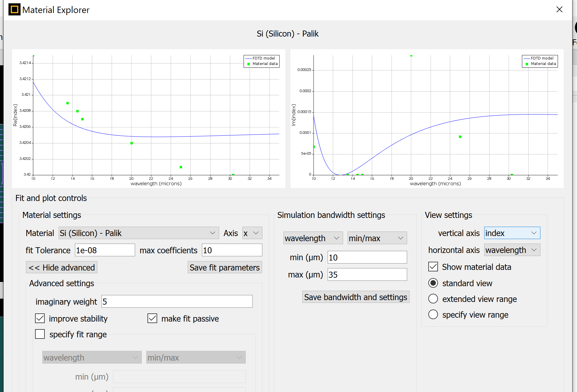Expand the Axis dropdown set to x
Image resolution: width=577 pixels, height=392 pixels.
pyautogui.click(x=252, y=233)
